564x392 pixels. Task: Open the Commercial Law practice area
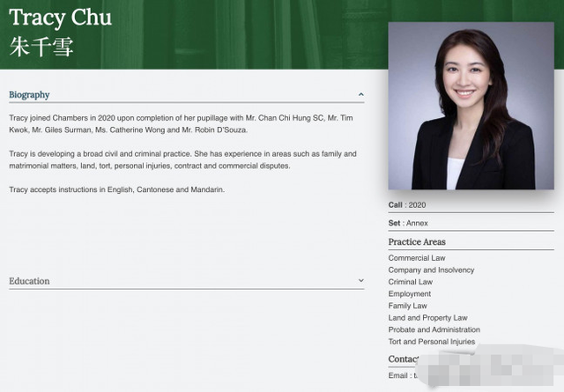tap(417, 258)
